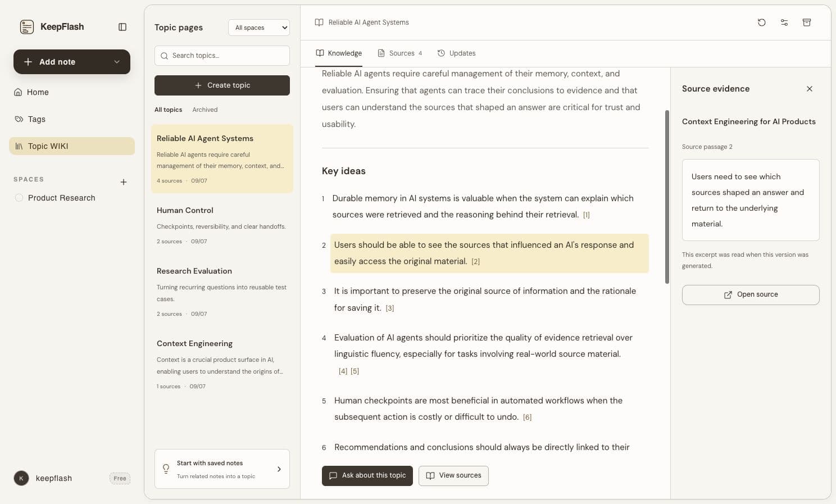Screen dimensions: 836x504
Task: Close the Source evidence panel
Action: click(810, 89)
